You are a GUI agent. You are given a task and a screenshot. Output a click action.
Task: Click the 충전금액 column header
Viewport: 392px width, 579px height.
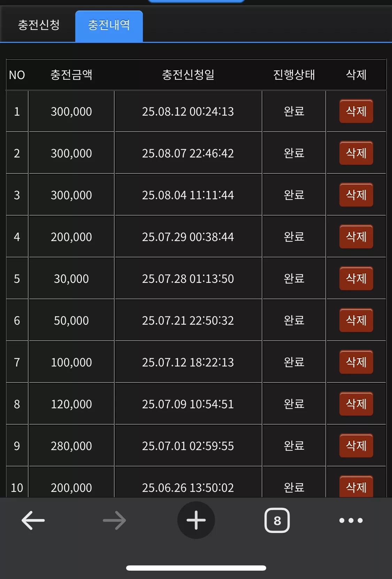[x=71, y=75]
